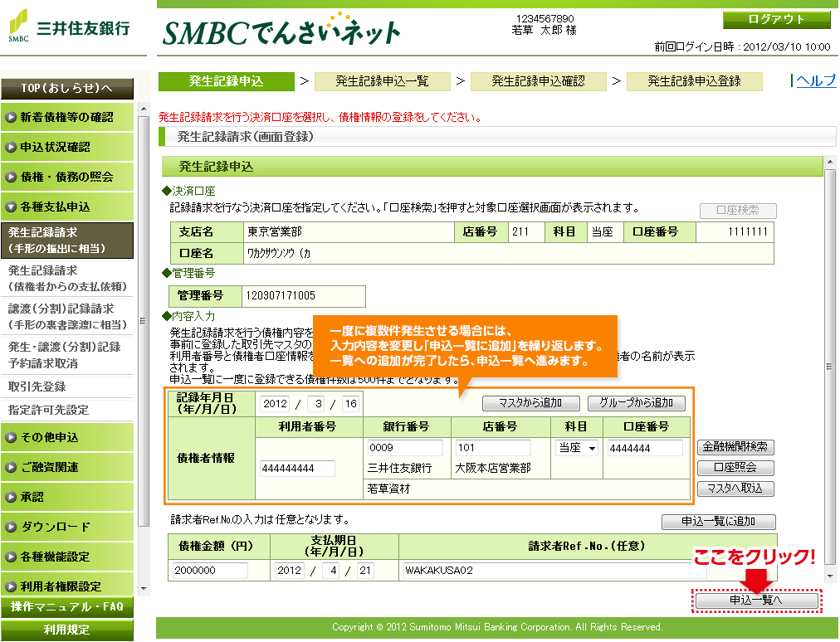The height and width of the screenshot is (642, 840).
Task: Click the 口座検索 button
Action: (x=738, y=211)
